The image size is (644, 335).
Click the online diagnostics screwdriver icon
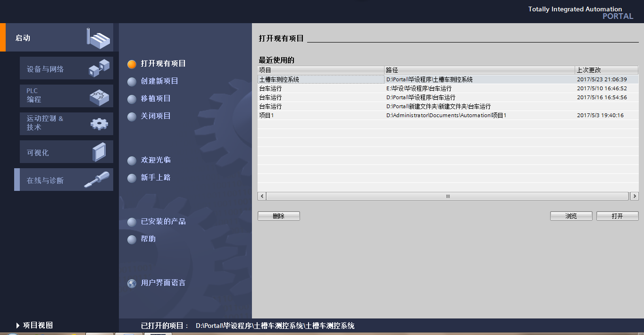click(x=97, y=180)
